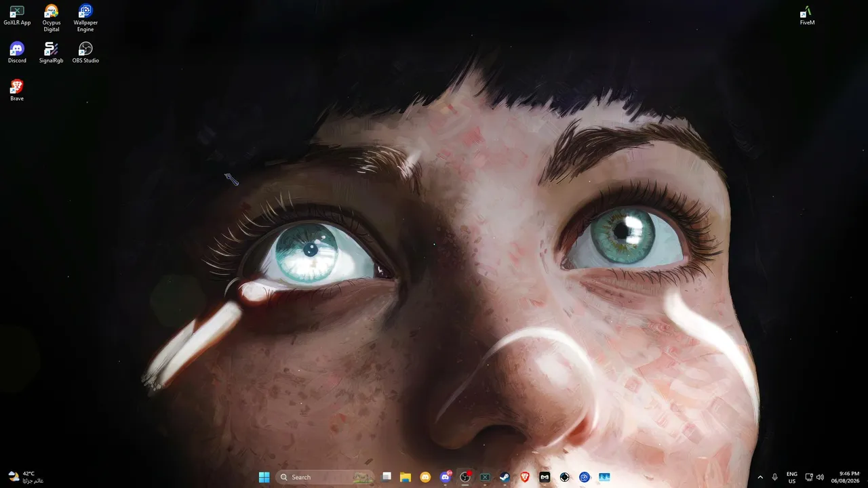The height and width of the screenshot is (488, 868).
Task: Select the OBS Studio desktop shortcut
Action: point(85,53)
